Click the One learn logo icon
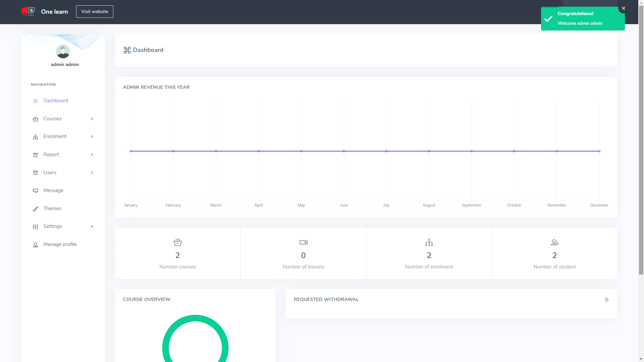 tap(28, 12)
